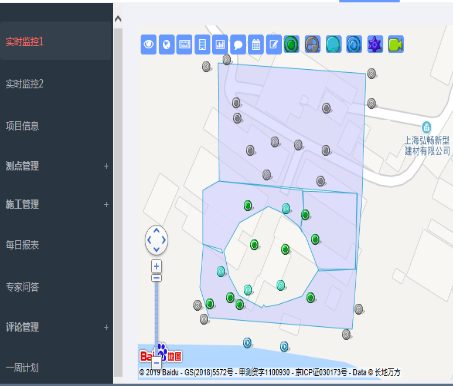The height and width of the screenshot is (386, 453).
Task: Open the 专家问答 sidebar link
Action: 22,287
